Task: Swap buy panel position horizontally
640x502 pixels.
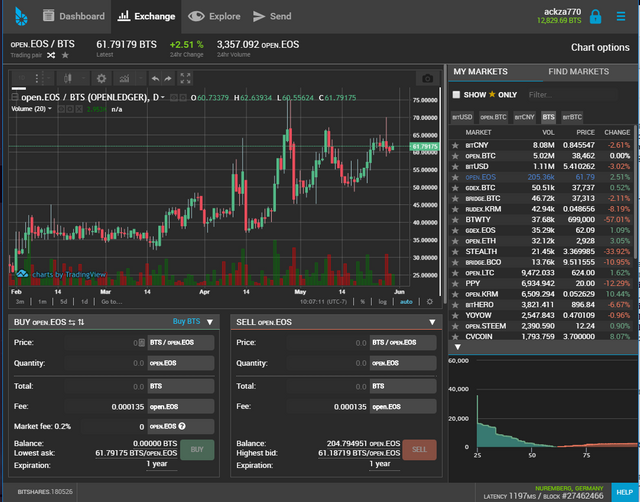Action: click(x=72, y=322)
